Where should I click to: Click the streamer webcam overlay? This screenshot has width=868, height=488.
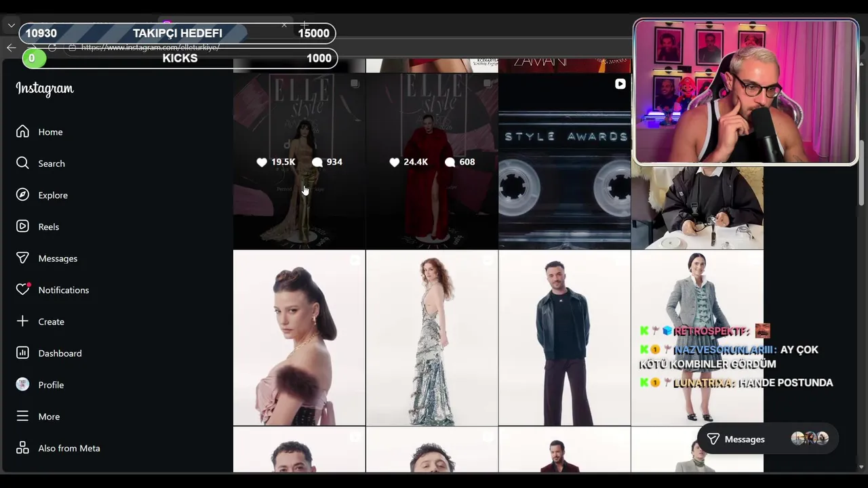746,92
